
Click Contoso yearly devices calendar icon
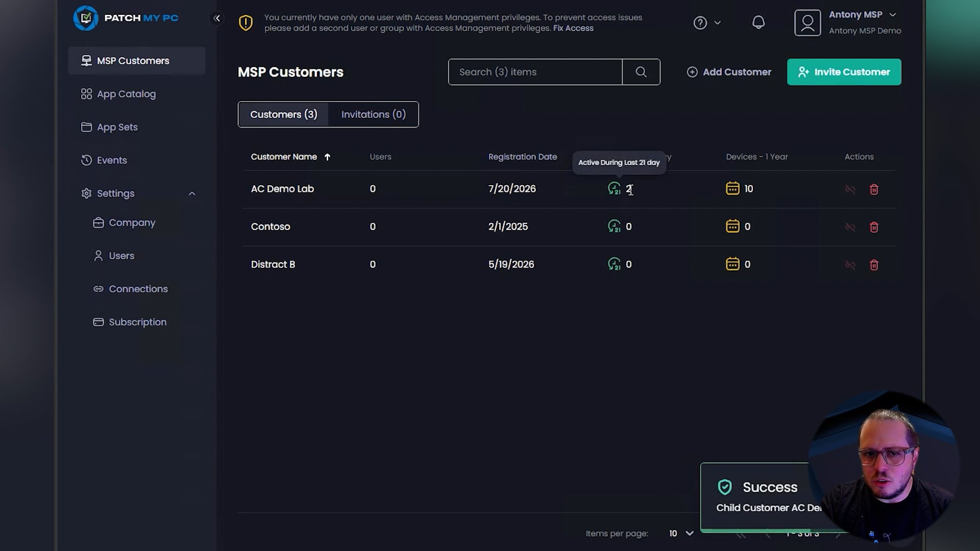point(732,226)
